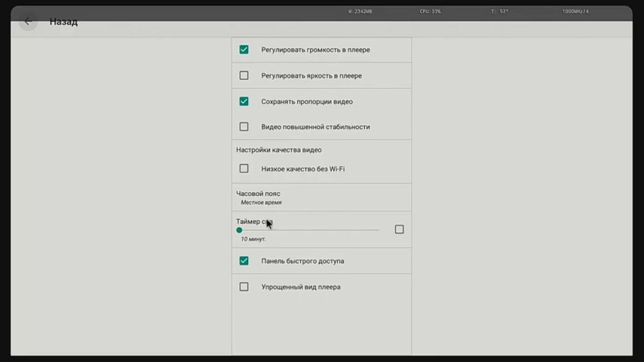Image resolution: width=644 pixels, height=362 pixels.
Task: Enable the Таймер сна checkbox beside slider
Action: tap(399, 229)
